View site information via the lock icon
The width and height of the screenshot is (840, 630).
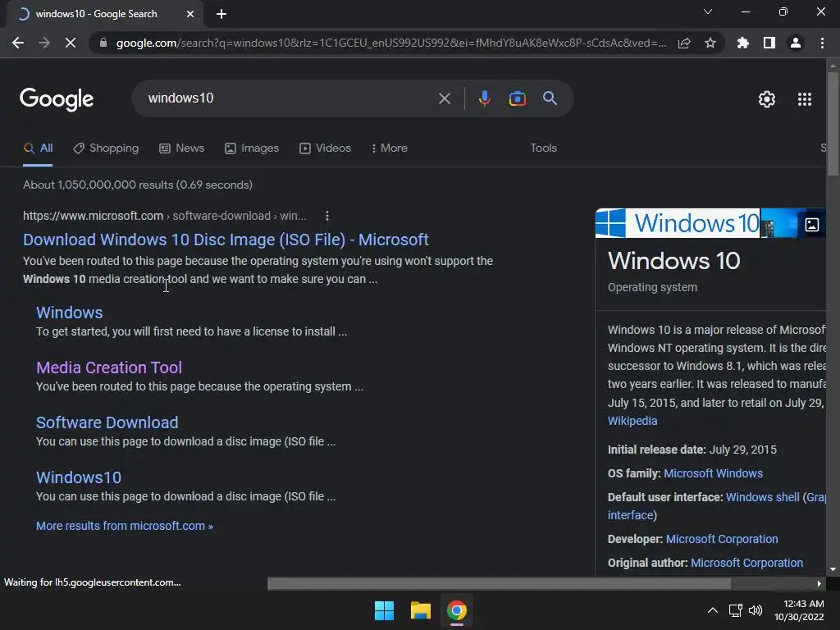tap(103, 43)
